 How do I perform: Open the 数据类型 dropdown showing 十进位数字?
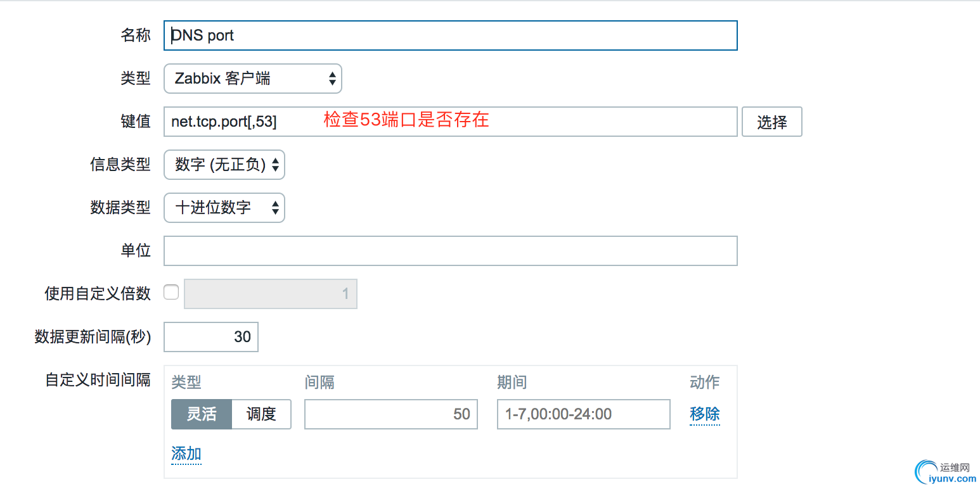pos(224,208)
